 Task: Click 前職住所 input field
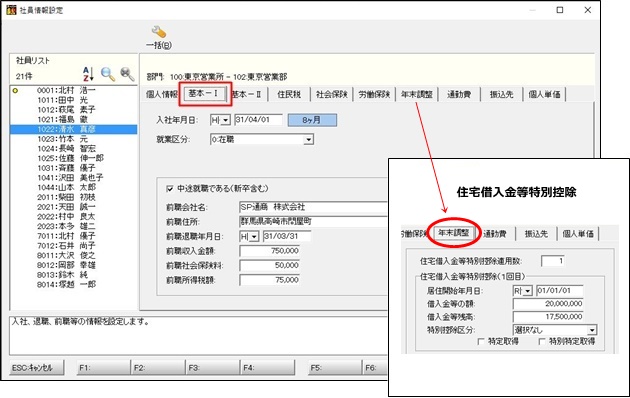[313, 222]
